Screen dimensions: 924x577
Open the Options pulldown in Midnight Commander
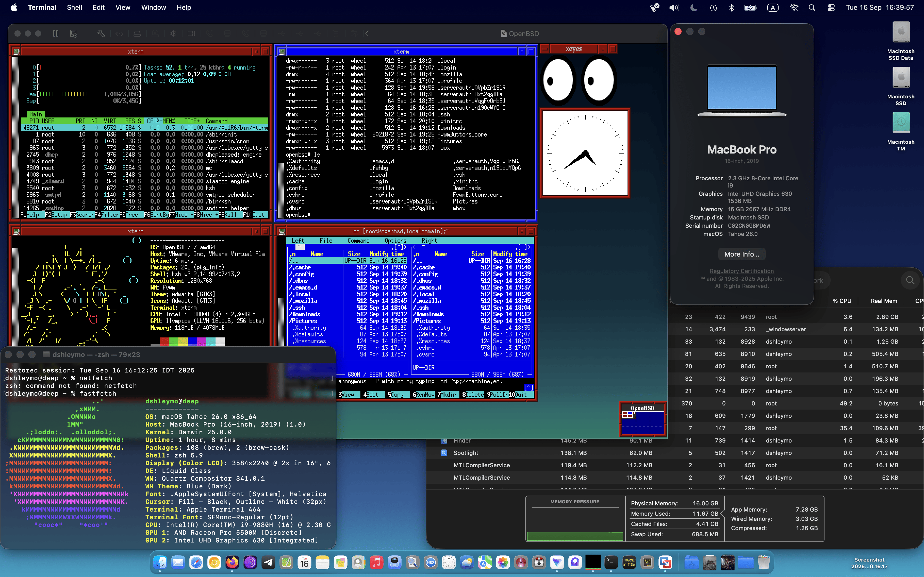pos(395,240)
